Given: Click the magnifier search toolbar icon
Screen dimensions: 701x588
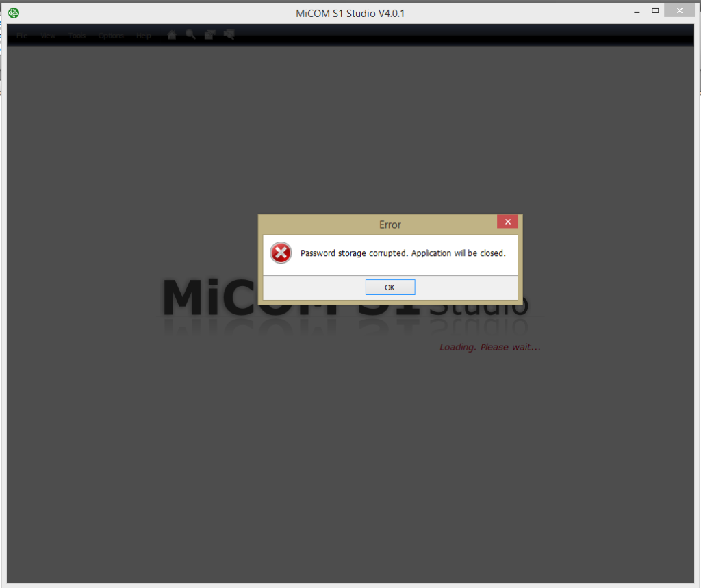Looking at the screenshot, I should pyautogui.click(x=190, y=35).
